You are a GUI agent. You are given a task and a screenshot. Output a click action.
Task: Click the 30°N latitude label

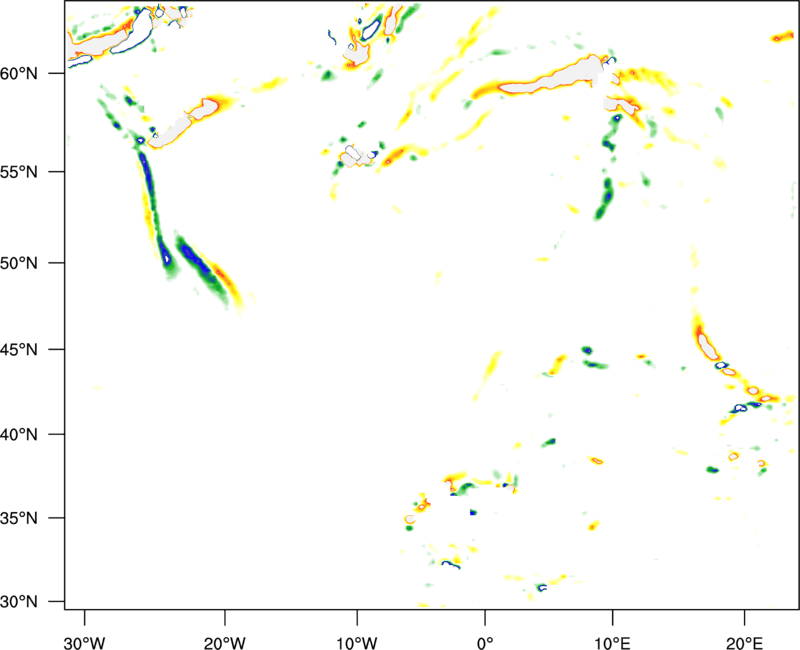pos(19,602)
